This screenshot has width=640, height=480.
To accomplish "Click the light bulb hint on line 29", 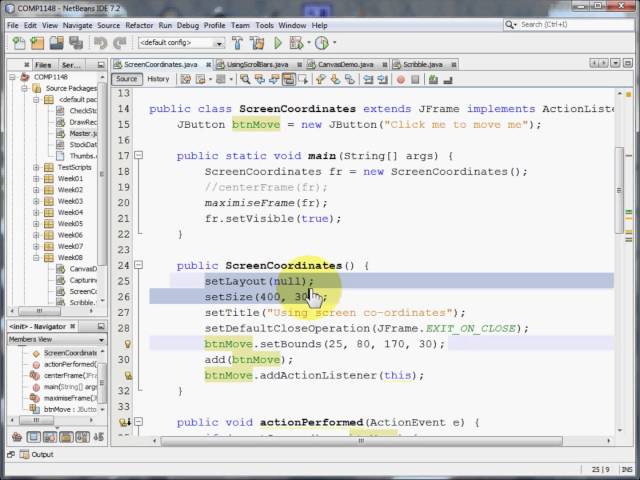I will coord(128,344).
